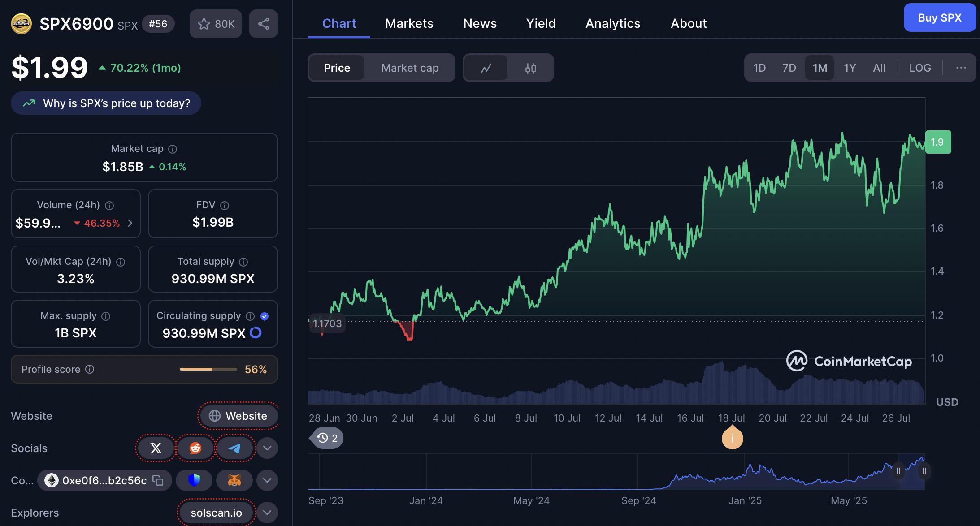
Task: Add SPX to watchlist via star 80K button
Action: [216, 24]
